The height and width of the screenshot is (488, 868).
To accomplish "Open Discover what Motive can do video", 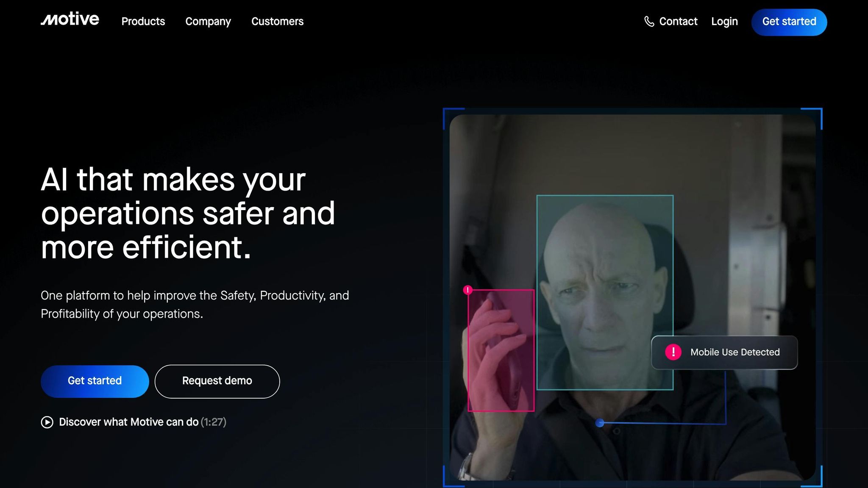I will [x=128, y=422].
